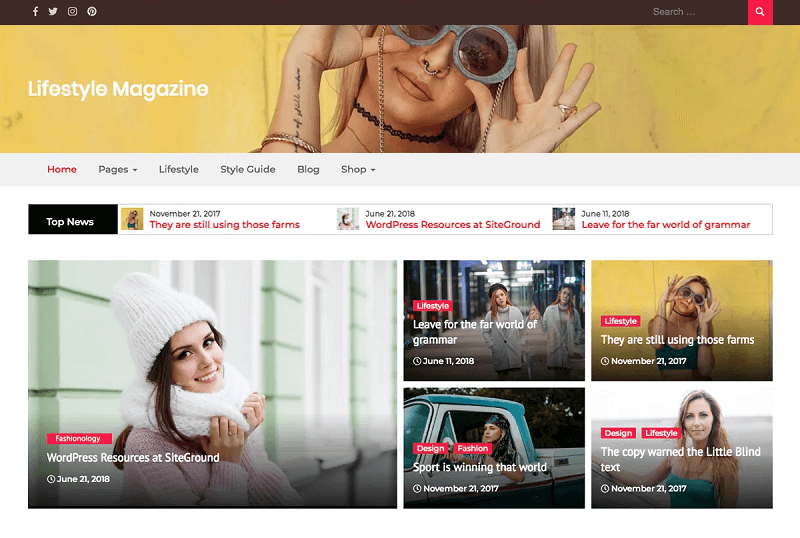Open the Pinterest social icon
The image size is (800, 538).
92,11
